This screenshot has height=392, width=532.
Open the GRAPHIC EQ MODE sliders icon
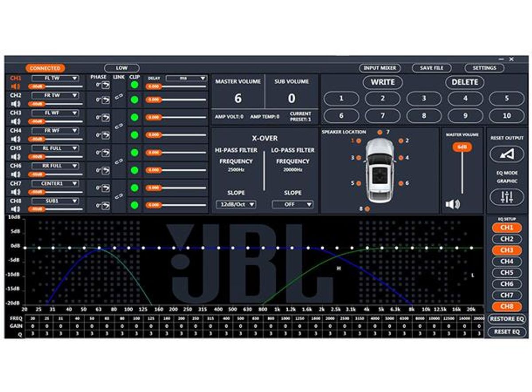[x=507, y=197]
